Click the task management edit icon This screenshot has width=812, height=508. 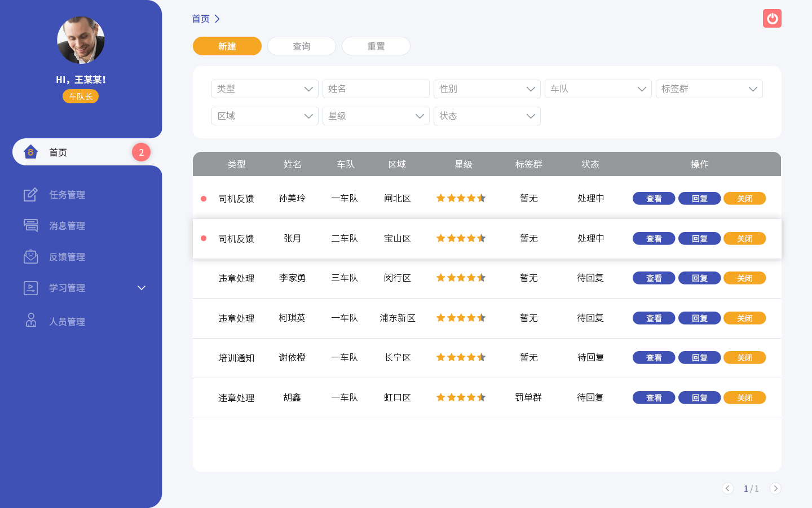30,194
